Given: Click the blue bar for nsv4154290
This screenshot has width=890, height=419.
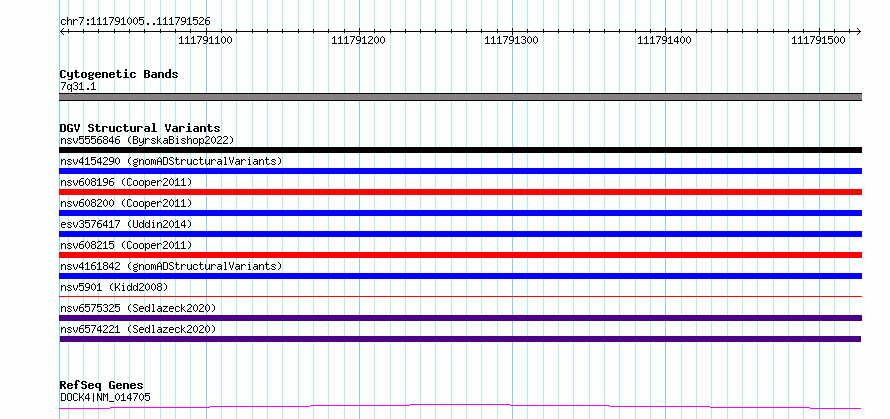Looking at the screenshot, I should coord(461,171).
